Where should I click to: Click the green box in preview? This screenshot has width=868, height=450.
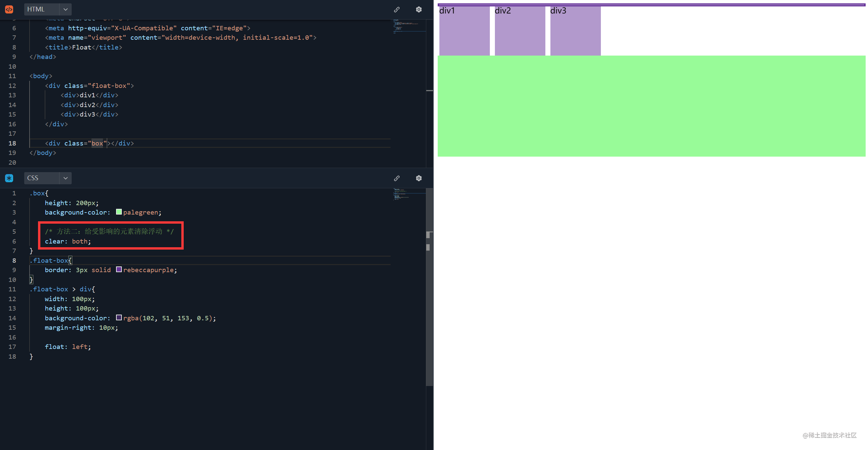pos(651,106)
